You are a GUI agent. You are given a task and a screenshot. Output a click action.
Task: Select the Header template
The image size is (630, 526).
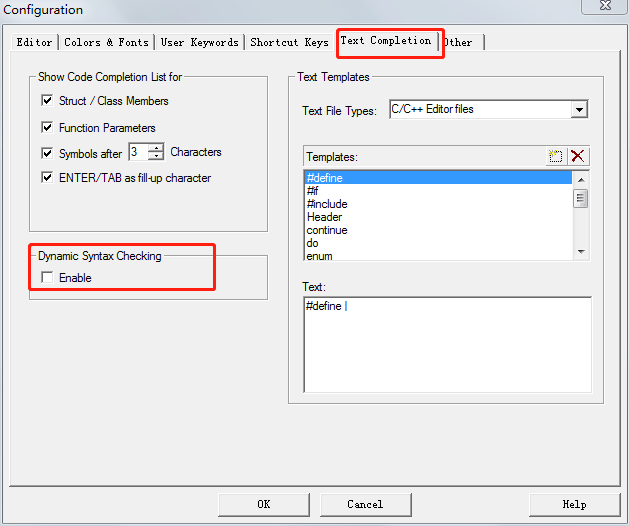click(438, 217)
